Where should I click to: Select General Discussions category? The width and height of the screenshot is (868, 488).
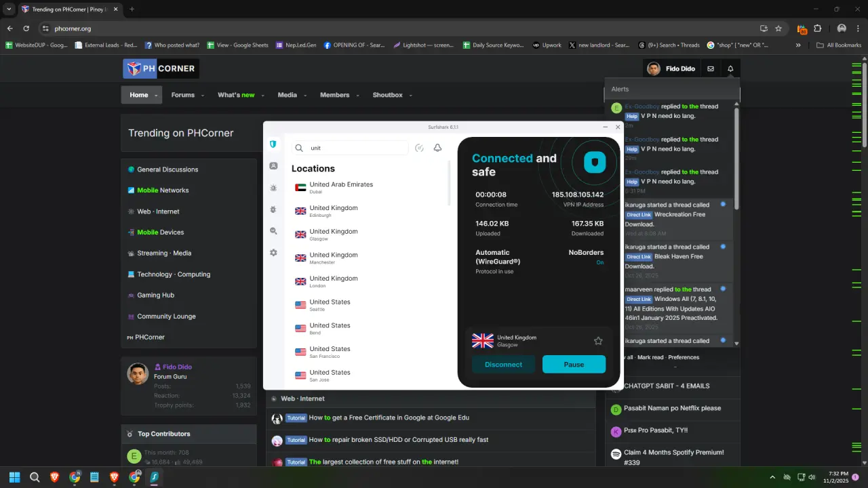(167, 169)
